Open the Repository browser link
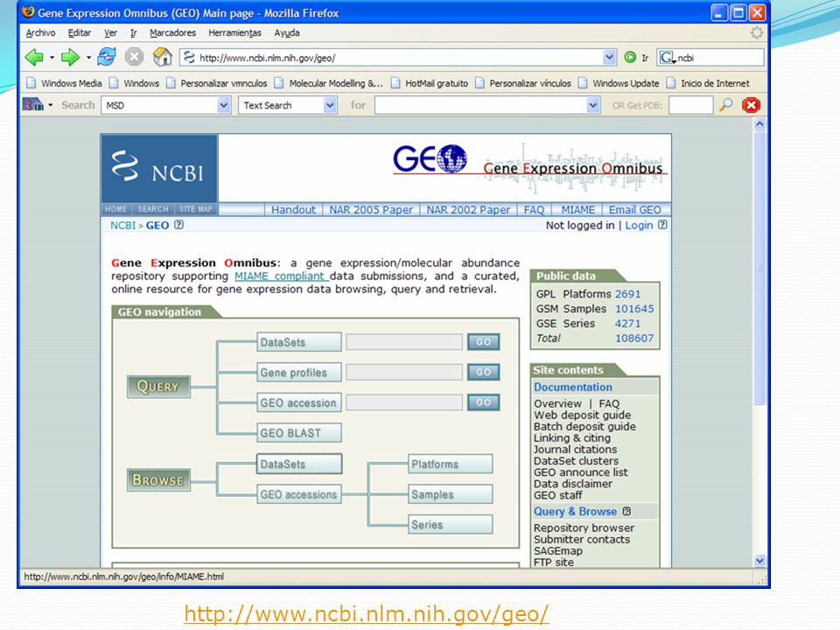This screenshot has height=630, width=840. coord(584,528)
